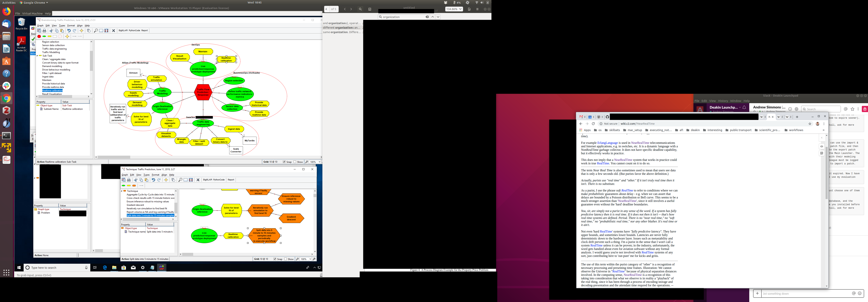Select the orange Technique object tool
Image resolution: width=868 pixels, height=302 pixels.
(134, 185)
